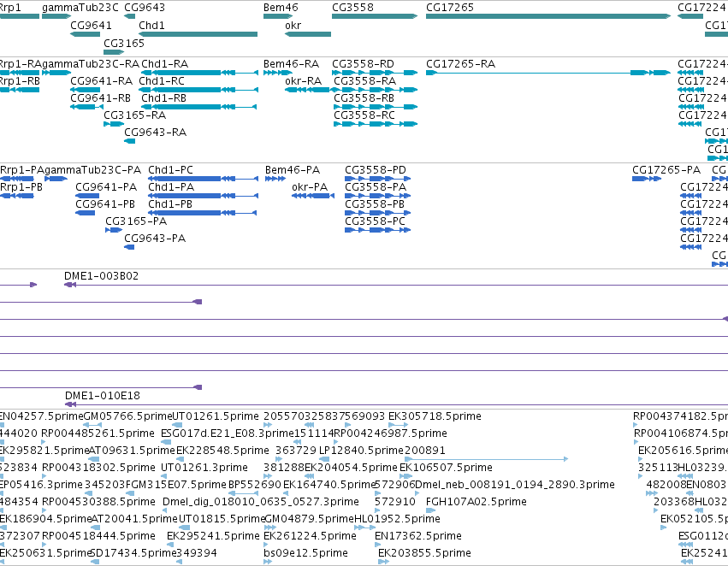The image size is (728, 566).
Task: Select the CG3558-PD protein label
Action: coord(376,170)
